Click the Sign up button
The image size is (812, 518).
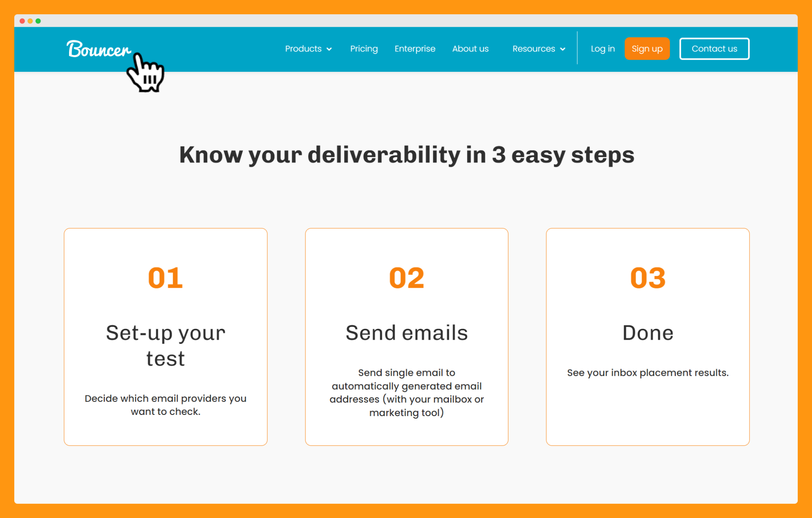pos(647,49)
